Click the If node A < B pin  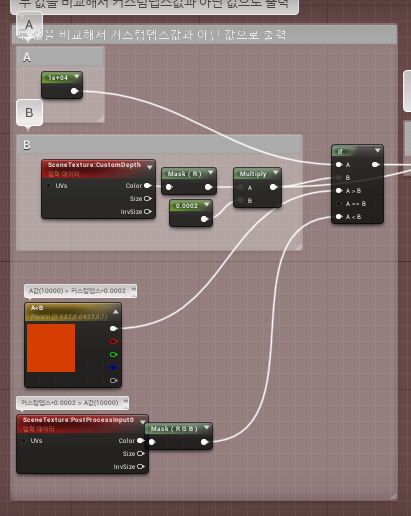[x=339, y=217]
